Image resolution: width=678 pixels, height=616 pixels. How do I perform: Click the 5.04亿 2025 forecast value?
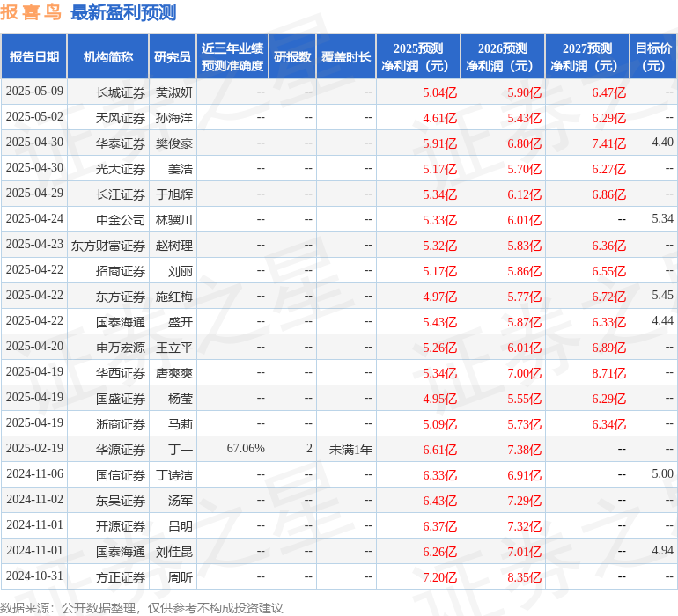[x=439, y=92]
